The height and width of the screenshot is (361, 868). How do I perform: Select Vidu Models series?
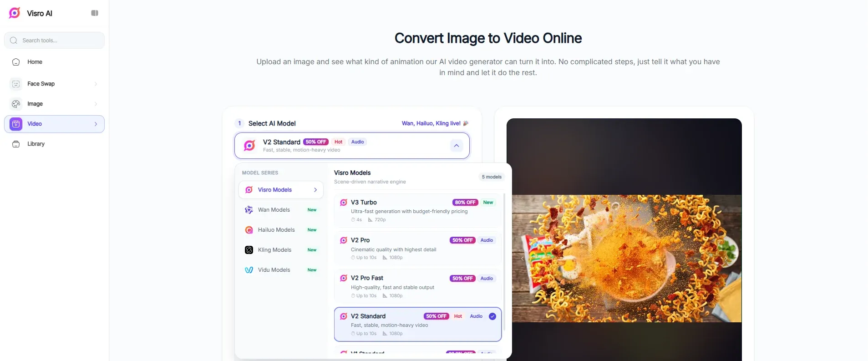(281, 270)
